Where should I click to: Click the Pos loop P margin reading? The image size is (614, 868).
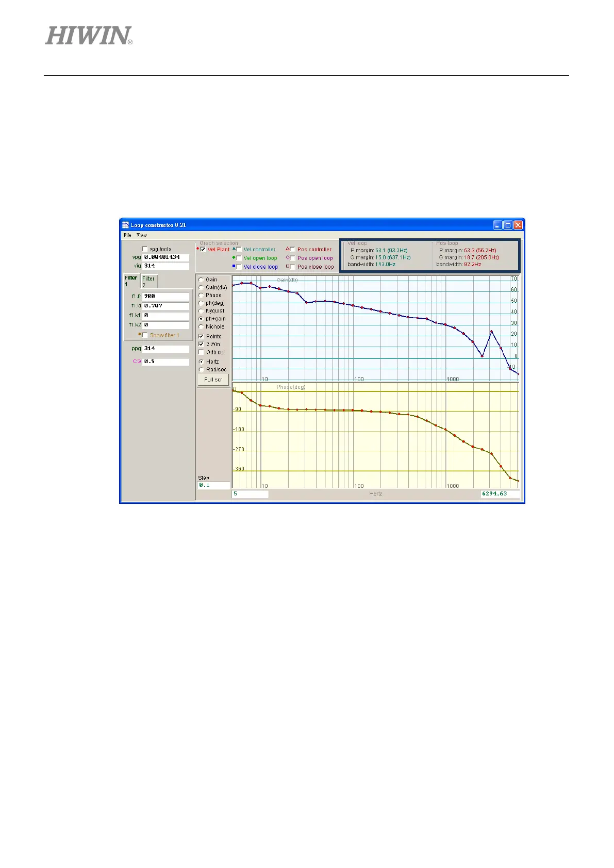coord(468,251)
